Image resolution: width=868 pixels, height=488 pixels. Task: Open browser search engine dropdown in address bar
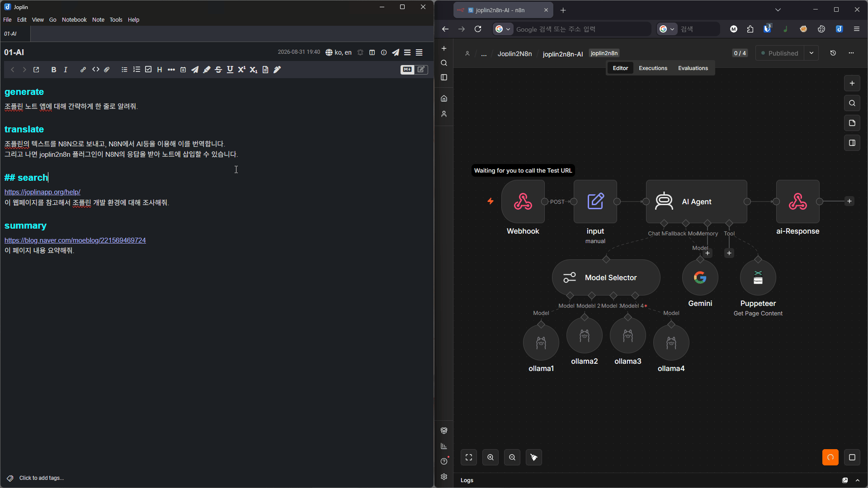pyautogui.click(x=503, y=29)
